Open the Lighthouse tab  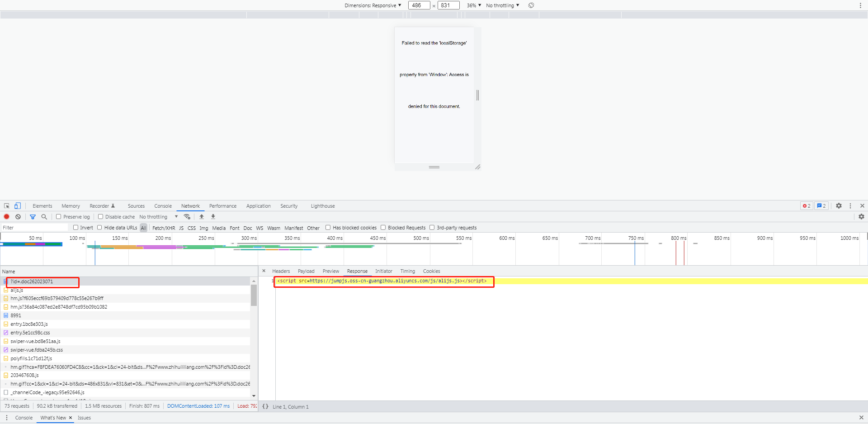pyautogui.click(x=323, y=206)
